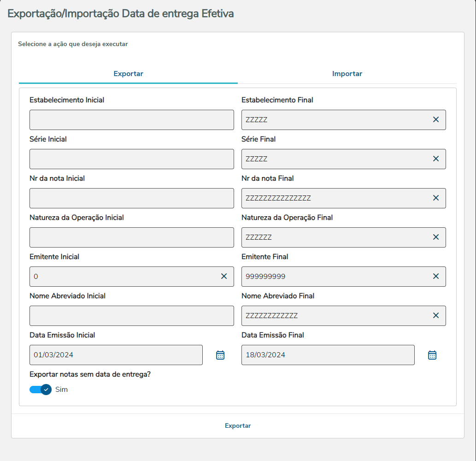Switch to the Importar tab
The height and width of the screenshot is (461, 476).
pyautogui.click(x=347, y=74)
